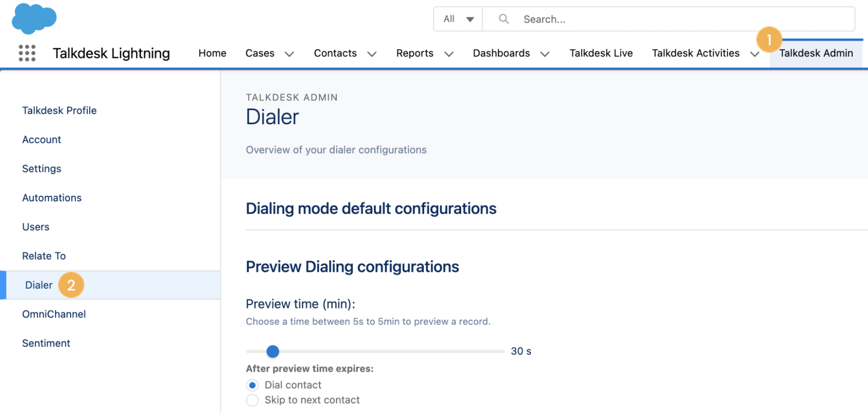Screen dimensions: 868x413
Task: Expand the Talkdesk Activities chevron menu
Action: point(755,54)
